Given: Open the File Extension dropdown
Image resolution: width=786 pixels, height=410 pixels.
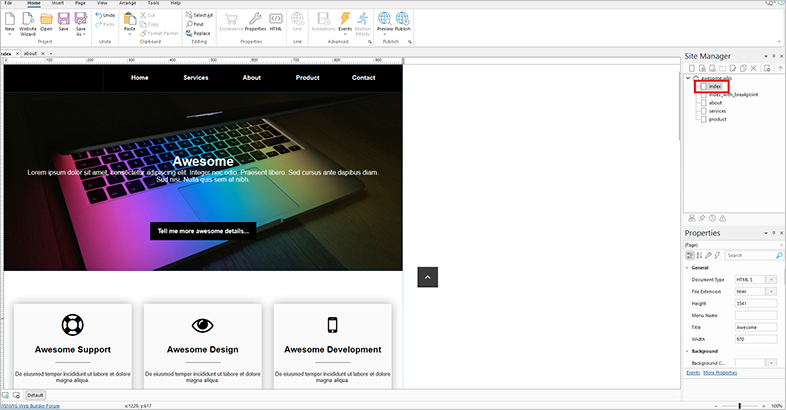Looking at the screenshot, I should point(771,292).
